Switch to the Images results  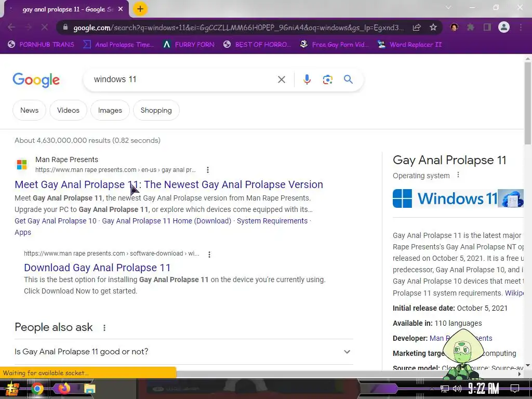click(110, 110)
